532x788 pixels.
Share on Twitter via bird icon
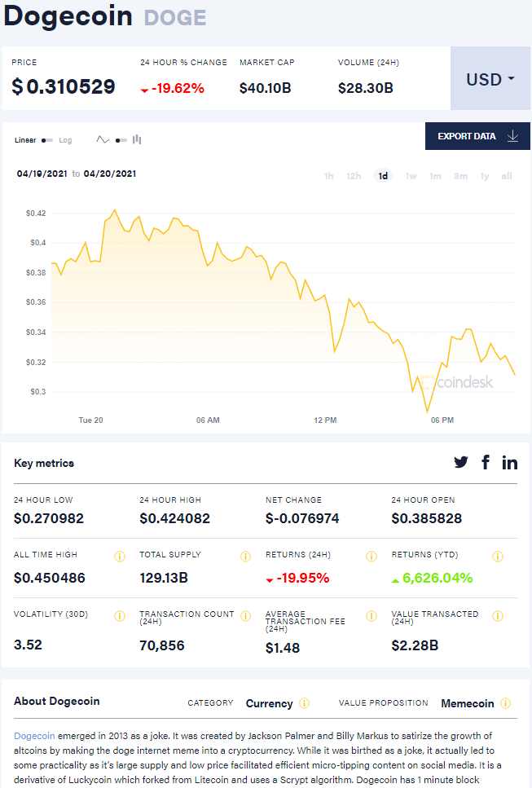click(461, 462)
